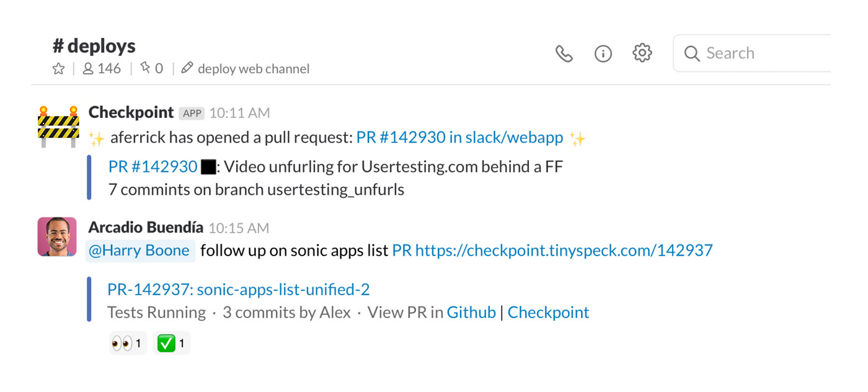Click the # deploys channel title
Screen dimensions: 868x392
(x=94, y=46)
